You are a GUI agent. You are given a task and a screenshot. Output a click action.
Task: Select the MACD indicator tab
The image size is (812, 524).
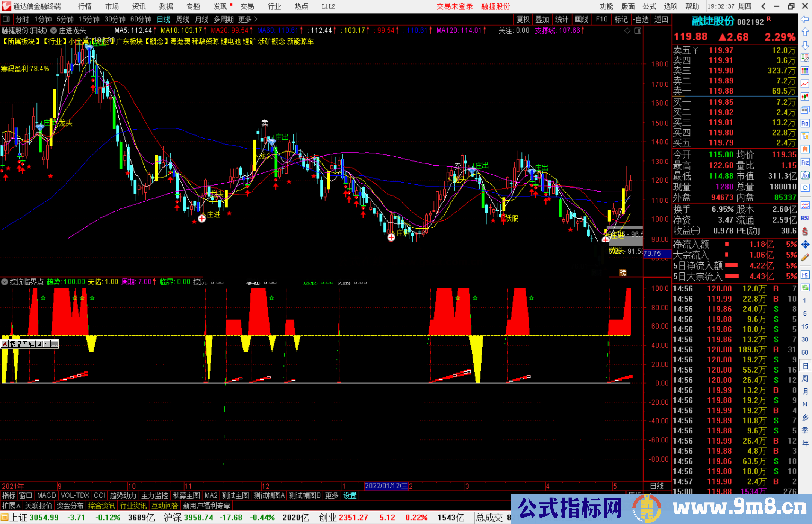point(46,495)
